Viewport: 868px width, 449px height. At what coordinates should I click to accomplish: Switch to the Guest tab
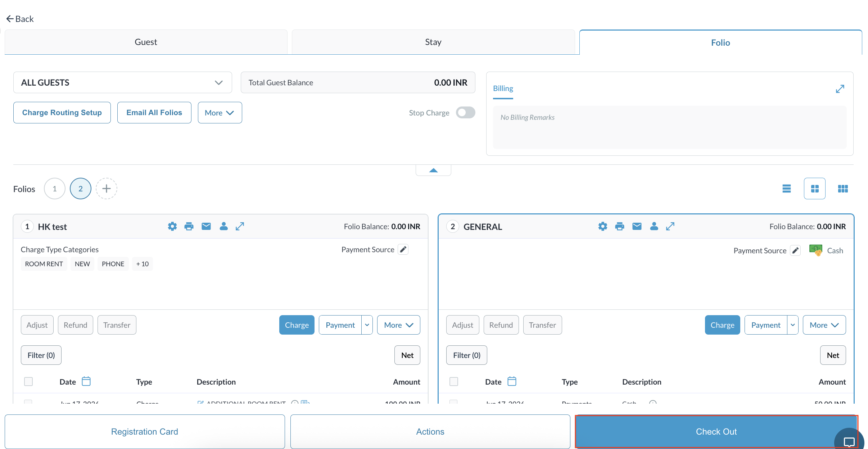[146, 42]
